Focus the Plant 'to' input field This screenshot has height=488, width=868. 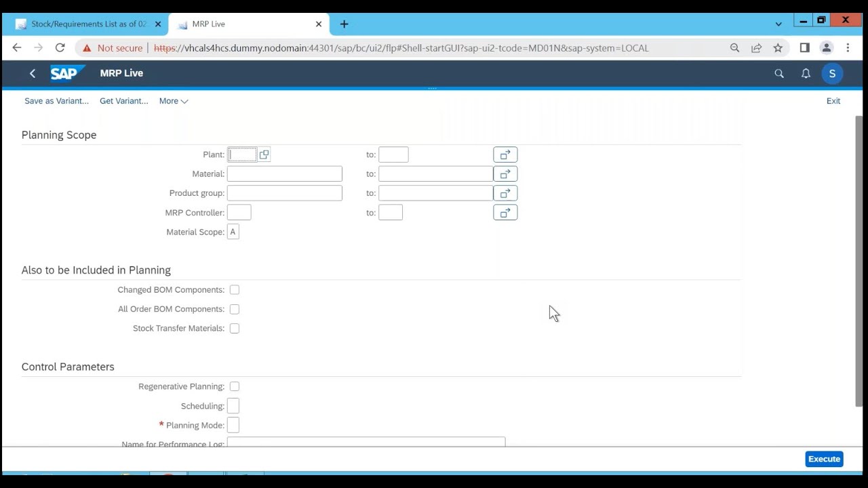pos(393,155)
